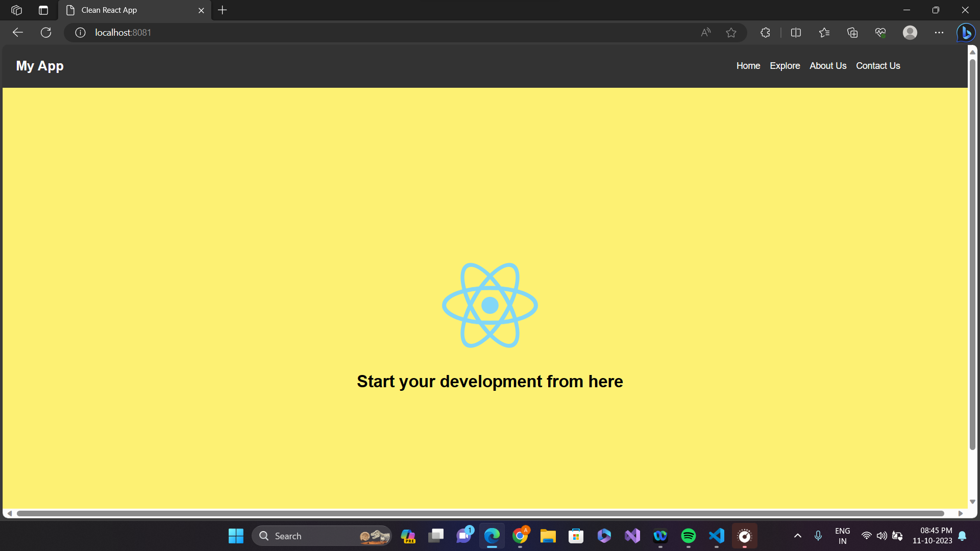Reload the localhost page
Screen dimensions: 980x551
point(46,32)
